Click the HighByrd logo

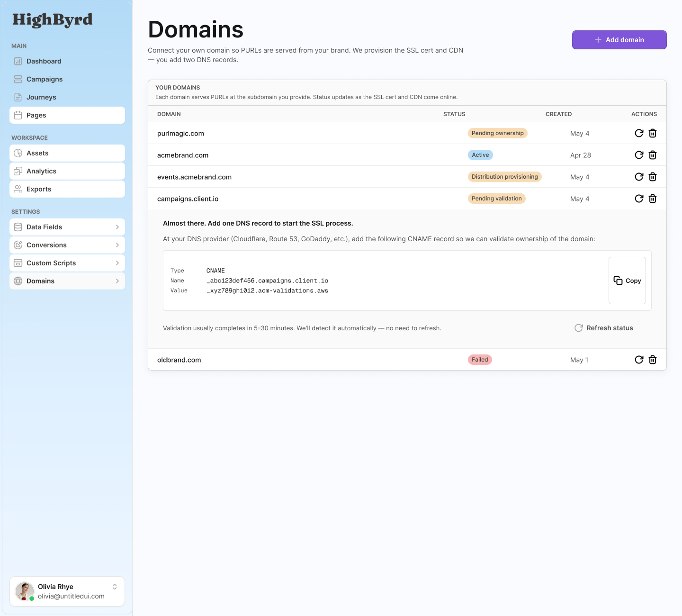[x=53, y=20]
